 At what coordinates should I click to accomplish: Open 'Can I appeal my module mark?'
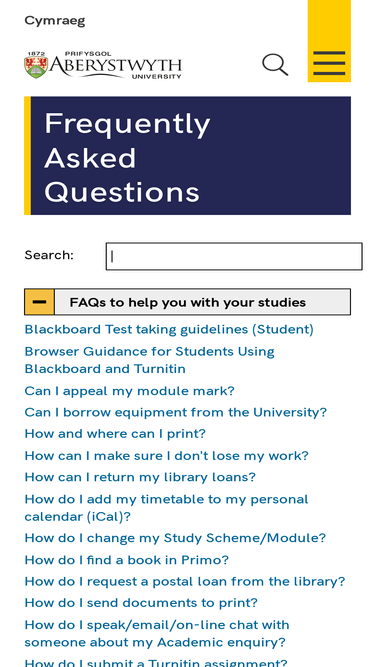129,391
